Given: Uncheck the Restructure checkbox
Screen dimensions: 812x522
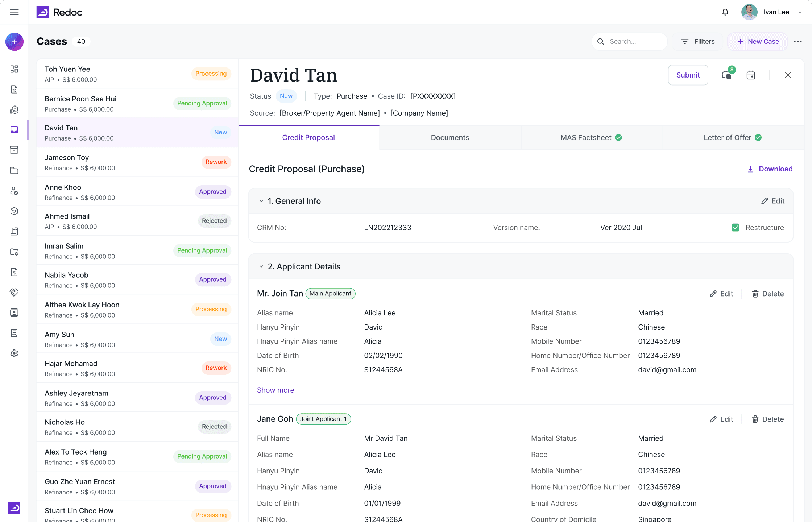Looking at the screenshot, I should (736, 227).
